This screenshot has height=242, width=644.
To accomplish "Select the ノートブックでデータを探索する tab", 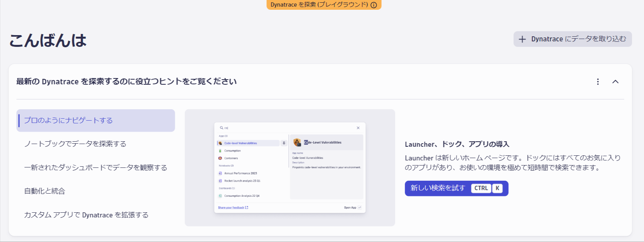I will [96, 144].
